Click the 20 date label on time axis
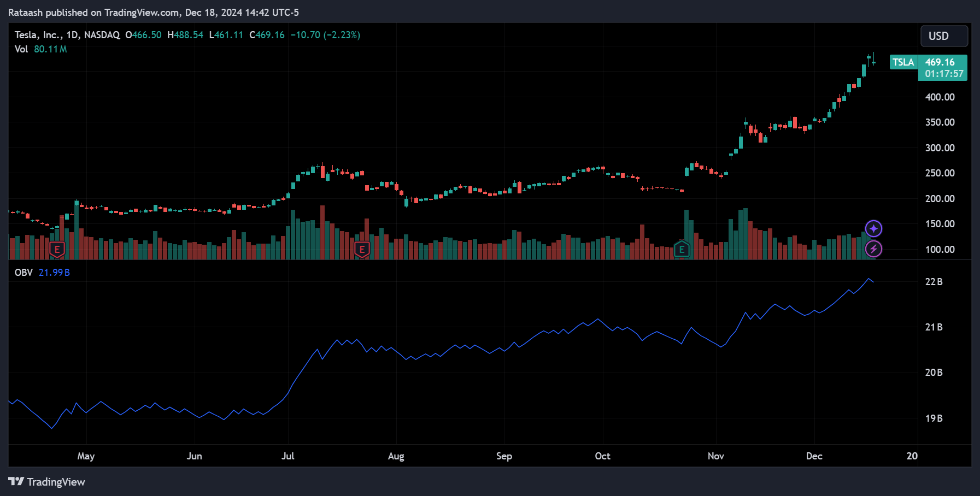 [x=912, y=456]
